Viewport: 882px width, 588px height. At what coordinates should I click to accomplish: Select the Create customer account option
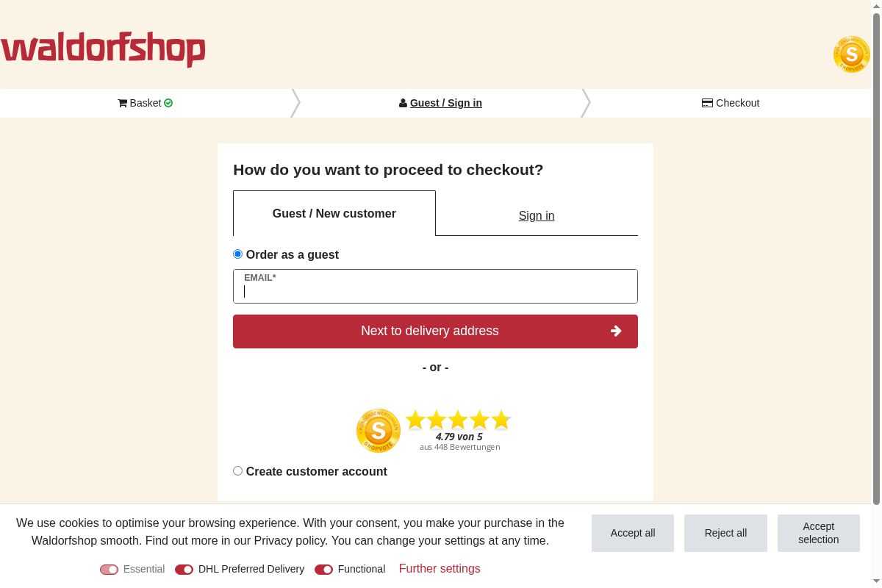[237, 471]
